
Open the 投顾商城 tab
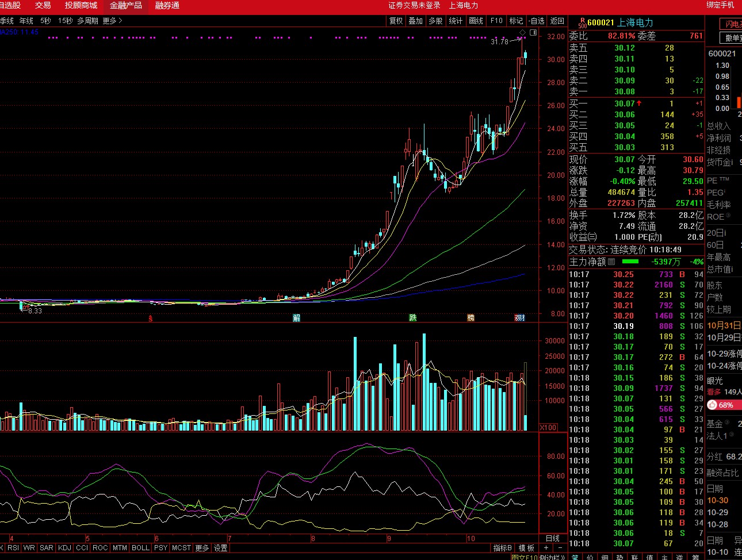point(81,6)
